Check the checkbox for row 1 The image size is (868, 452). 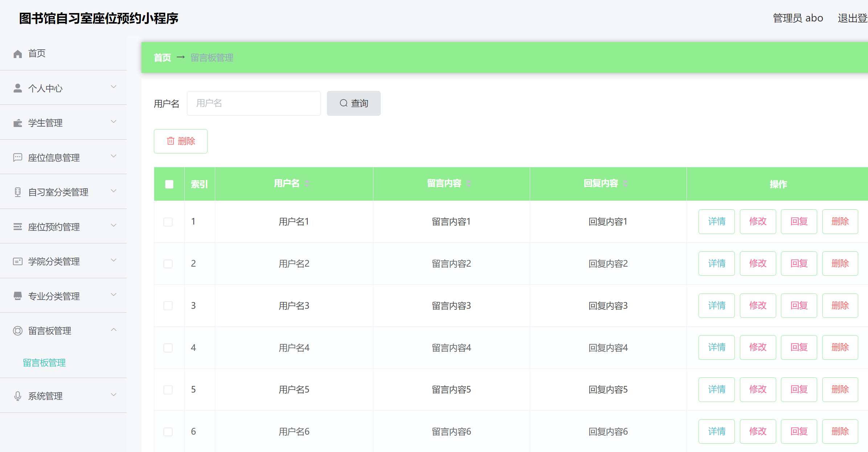pos(168,222)
